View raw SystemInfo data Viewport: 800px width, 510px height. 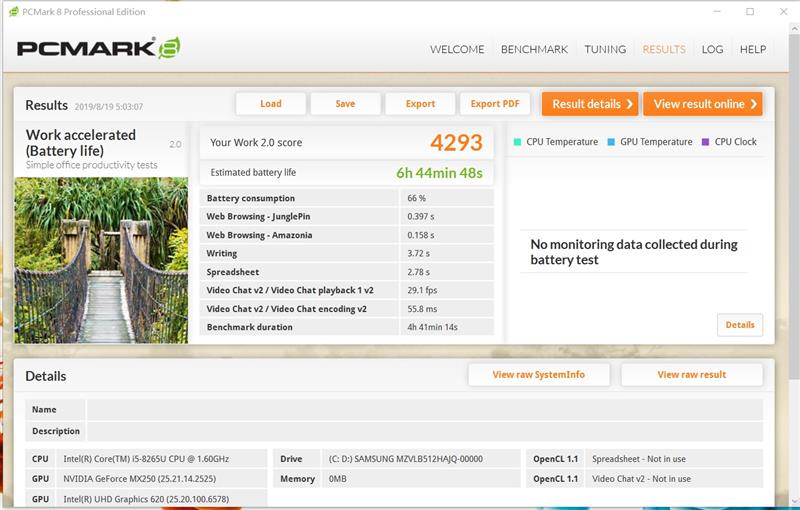[539, 374]
